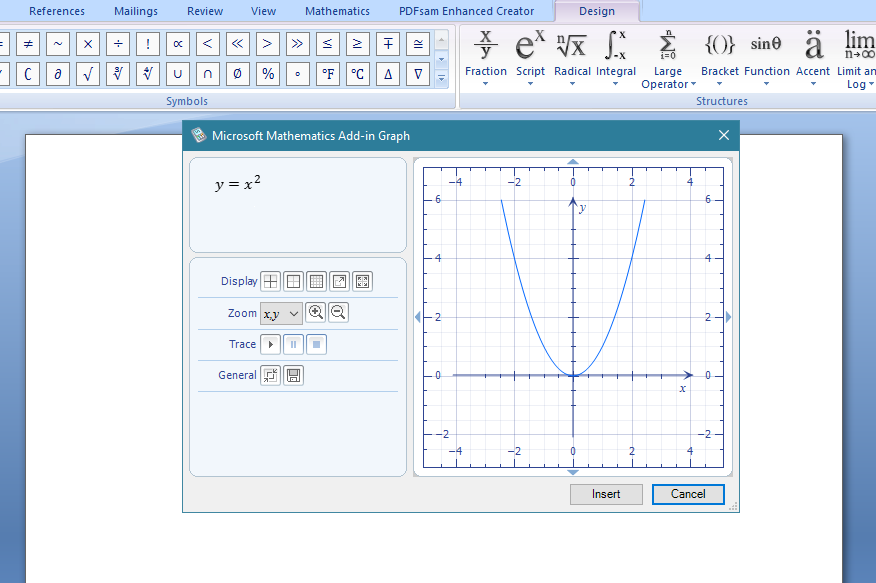Insert the intersection symbol

pos(208,74)
